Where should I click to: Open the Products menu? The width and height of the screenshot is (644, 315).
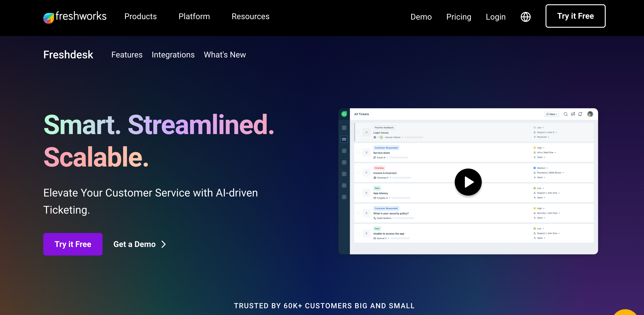(141, 16)
